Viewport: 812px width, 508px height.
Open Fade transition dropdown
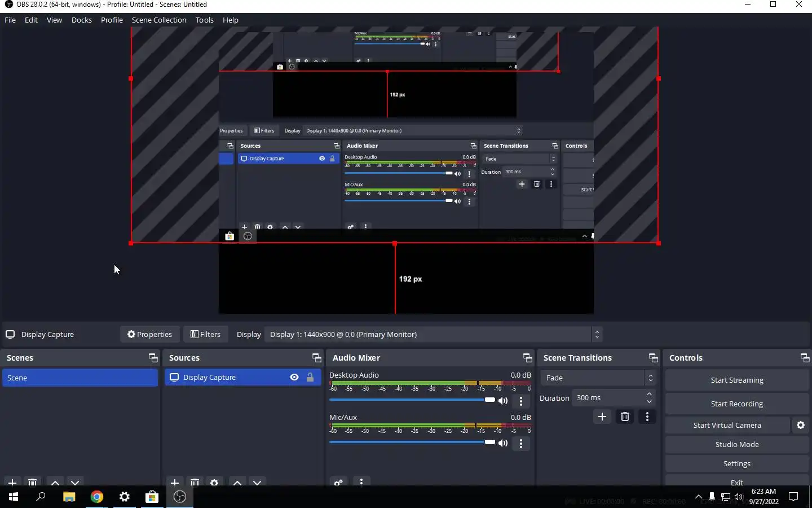tap(598, 378)
